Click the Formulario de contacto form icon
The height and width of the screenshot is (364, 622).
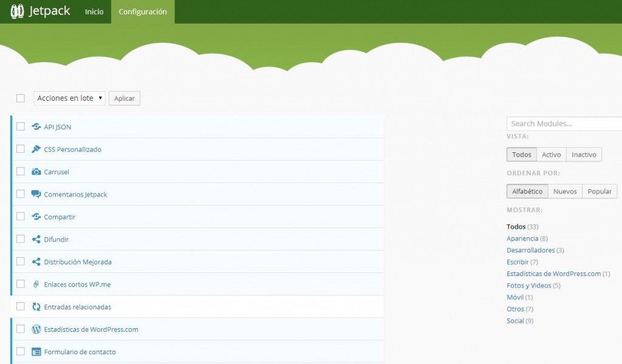click(x=36, y=352)
